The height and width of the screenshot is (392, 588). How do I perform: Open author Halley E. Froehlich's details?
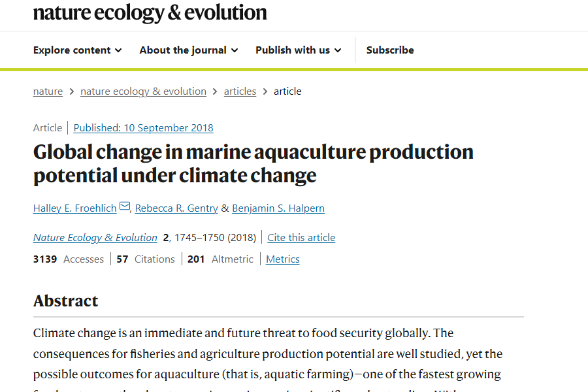point(74,208)
